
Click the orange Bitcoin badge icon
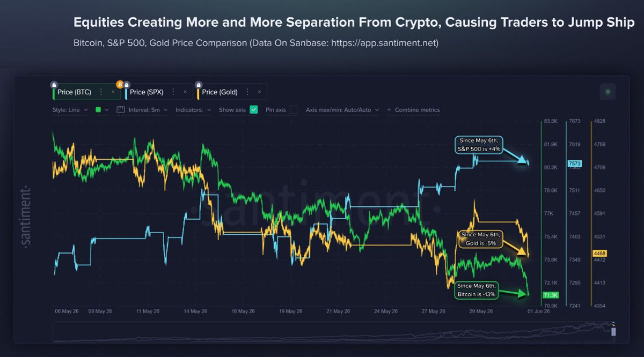(120, 85)
